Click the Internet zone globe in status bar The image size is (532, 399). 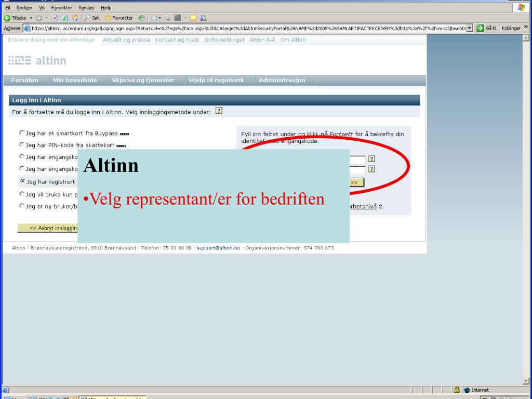pos(467,390)
